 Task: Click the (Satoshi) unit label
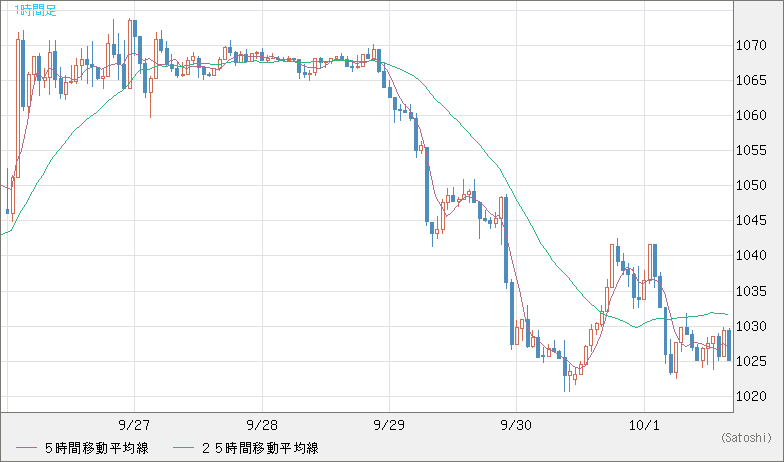click(x=745, y=438)
